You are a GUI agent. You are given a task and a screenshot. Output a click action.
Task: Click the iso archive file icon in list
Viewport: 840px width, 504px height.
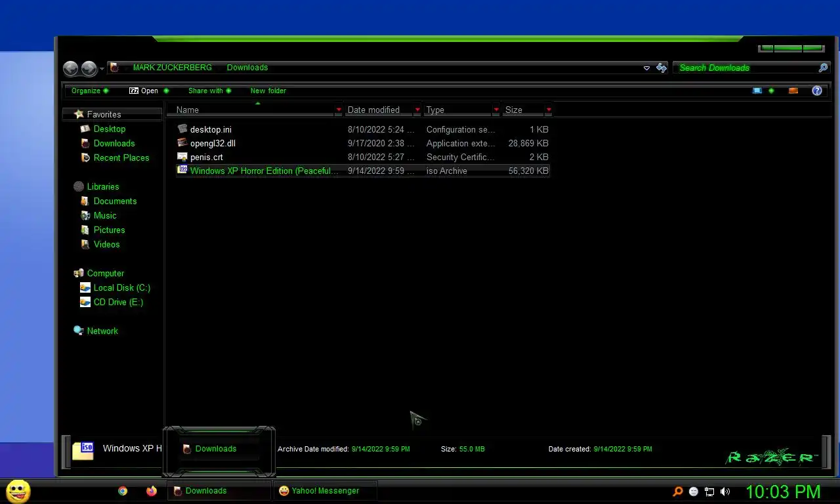[x=182, y=170]
